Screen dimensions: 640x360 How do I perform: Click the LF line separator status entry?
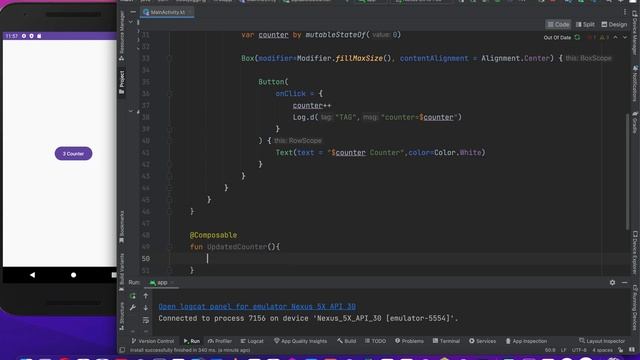pyautogui.click(x=563, y=350)
